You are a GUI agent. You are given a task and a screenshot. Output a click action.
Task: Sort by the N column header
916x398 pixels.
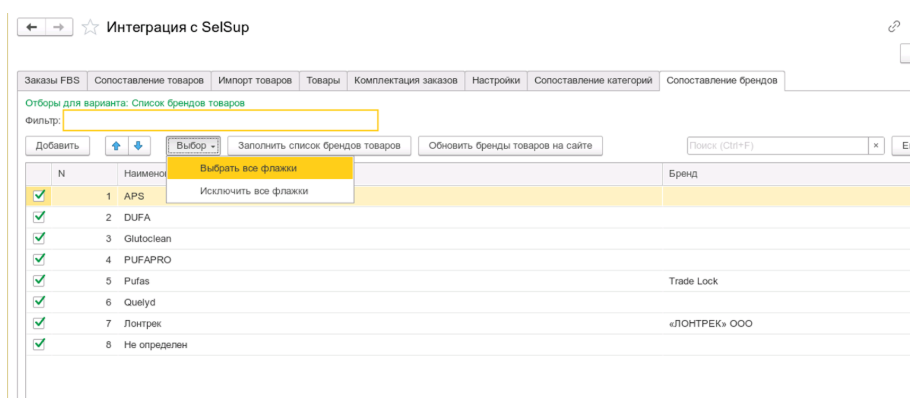pyautogui.click(x=85, y=174)
